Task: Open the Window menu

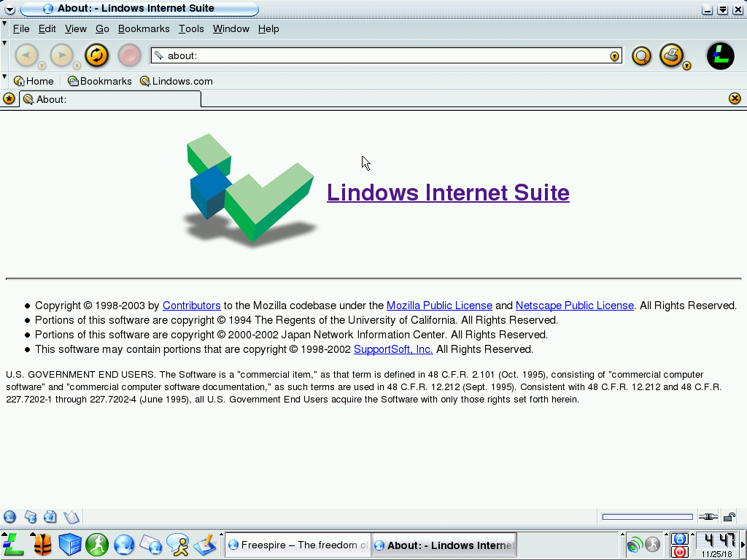Action: click(x=231, y=28)
